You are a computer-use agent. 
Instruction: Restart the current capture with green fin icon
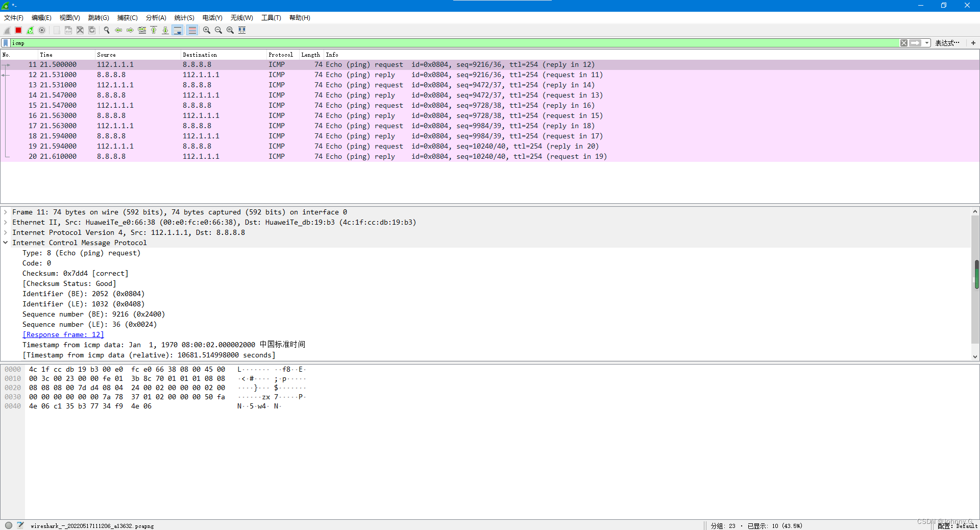click(x=30, y=30)
